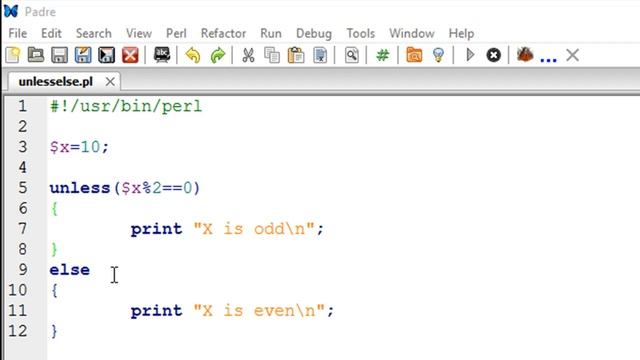Viewport: 640px width, 360px height.
Task: Create a new file with the New icon
Action: point(13,55)
